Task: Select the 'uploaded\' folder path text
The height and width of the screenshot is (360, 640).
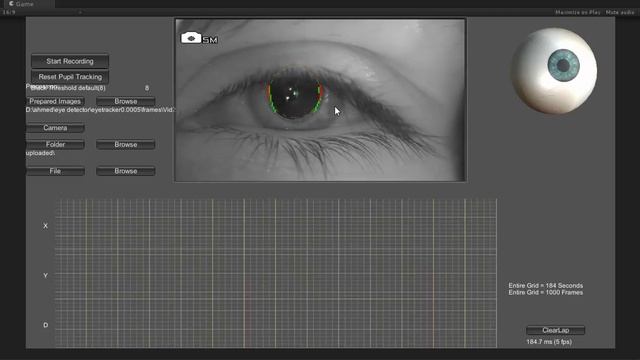Action: pyautogui.click(x=40, y=153)
